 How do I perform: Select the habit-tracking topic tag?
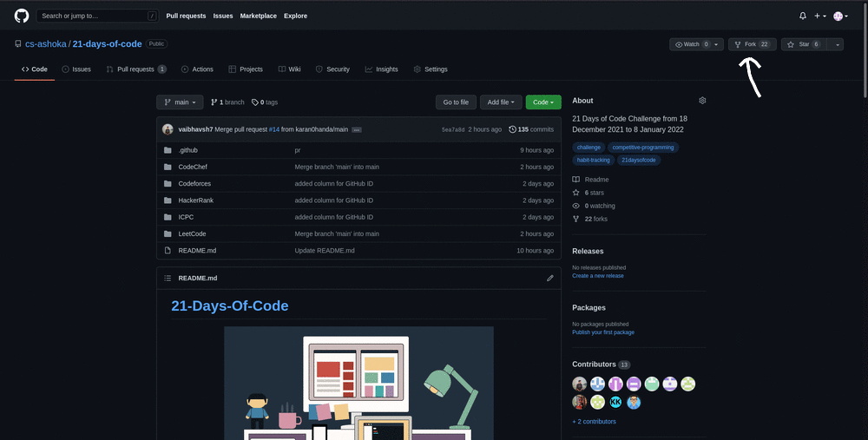pos(594,160)
